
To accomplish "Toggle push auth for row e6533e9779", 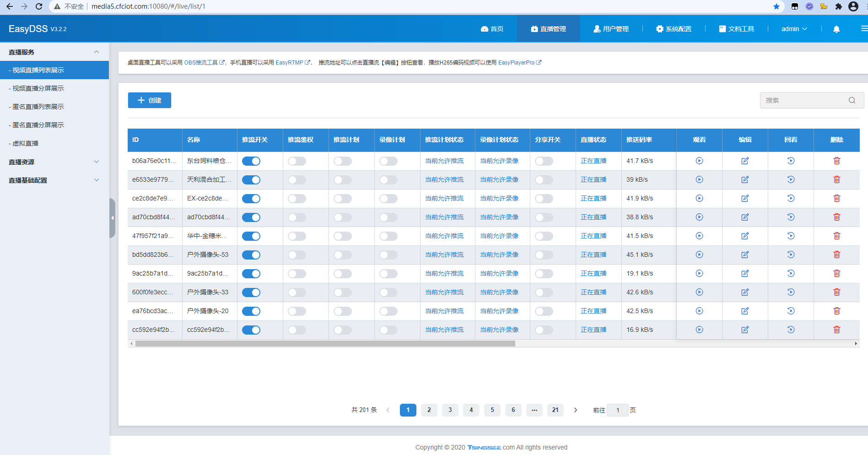I will pyautogui.click(x=297, y=180).
